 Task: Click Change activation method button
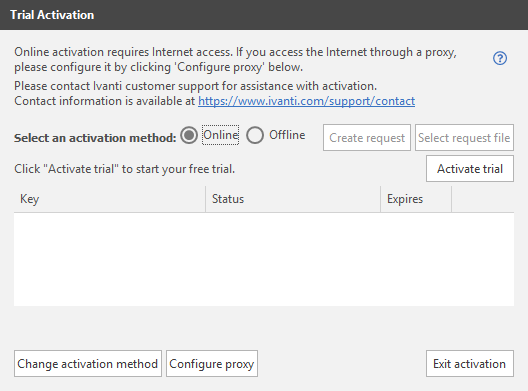[x=88, y=363]
